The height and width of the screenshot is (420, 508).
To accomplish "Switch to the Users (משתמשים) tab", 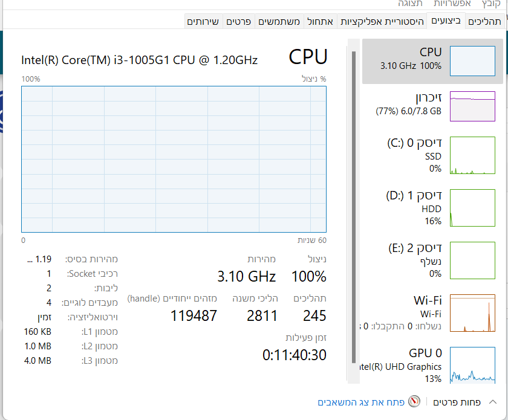I will (279, 22).
